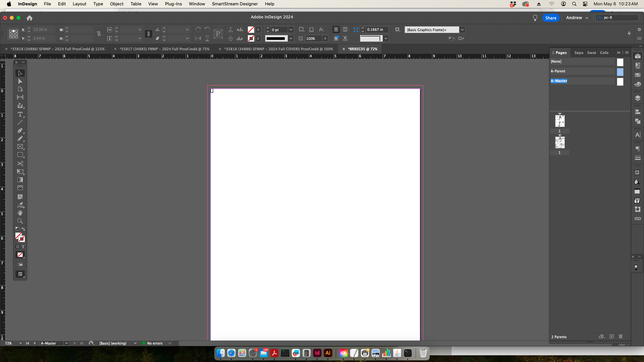Open the Andrew workspace switcher

[x=577, y=18]
